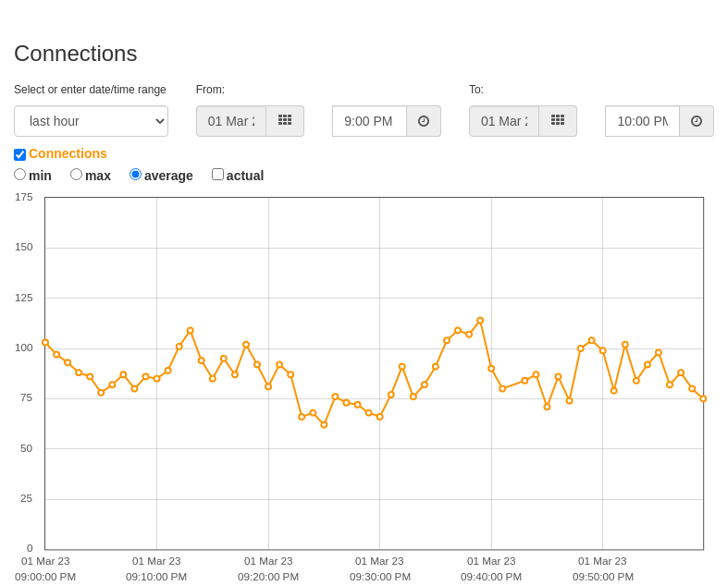Select the max radio button
728x586 pixels.
(x=76, y=175)
